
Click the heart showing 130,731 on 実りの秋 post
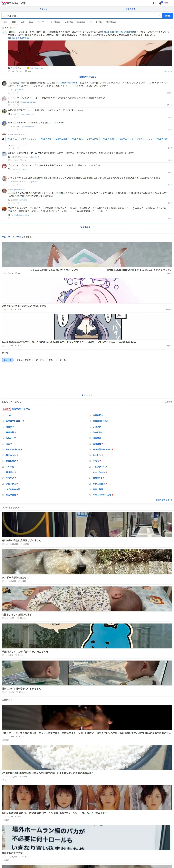tap(21, 544)
